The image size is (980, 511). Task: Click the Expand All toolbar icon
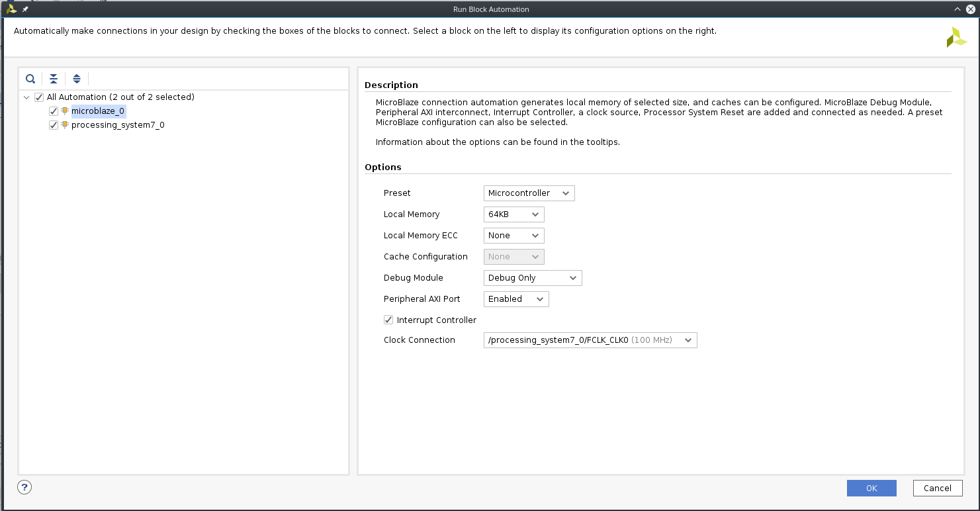(77, 79)
